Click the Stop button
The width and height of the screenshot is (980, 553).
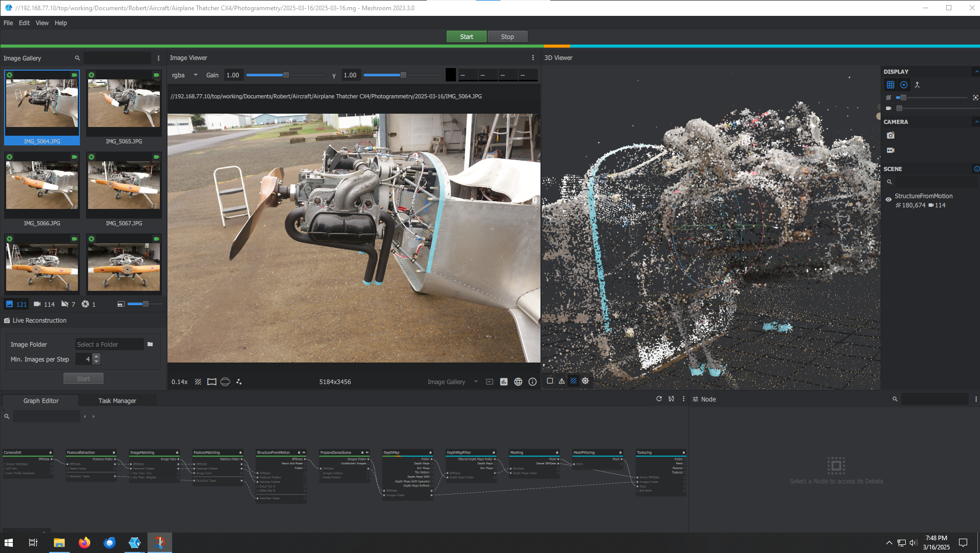(x=507, y=37)
